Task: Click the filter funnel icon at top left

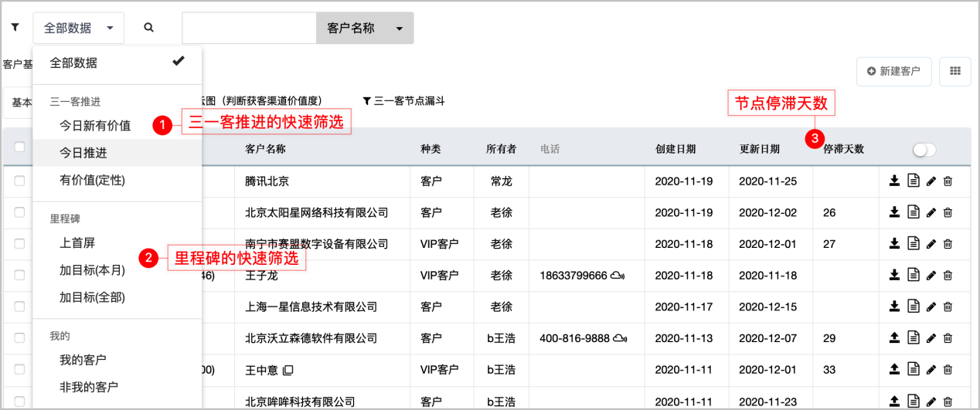Action: tap(15, 27)
